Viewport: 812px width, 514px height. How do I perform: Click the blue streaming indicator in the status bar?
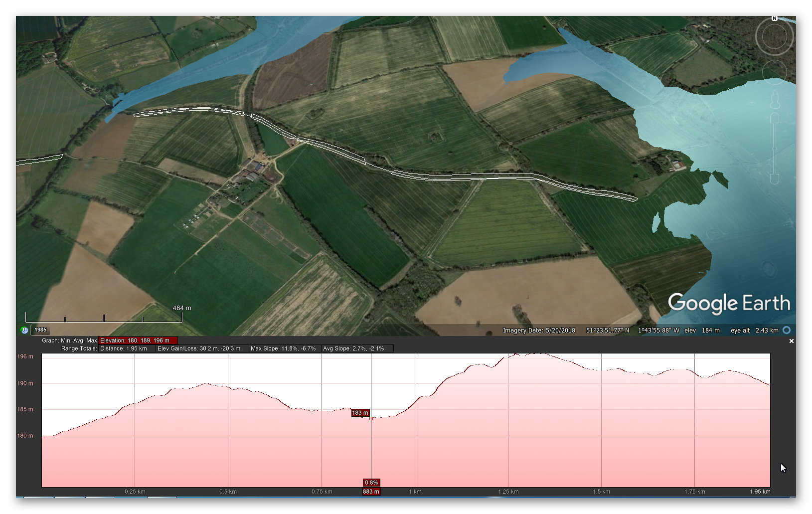pos(788,330)
